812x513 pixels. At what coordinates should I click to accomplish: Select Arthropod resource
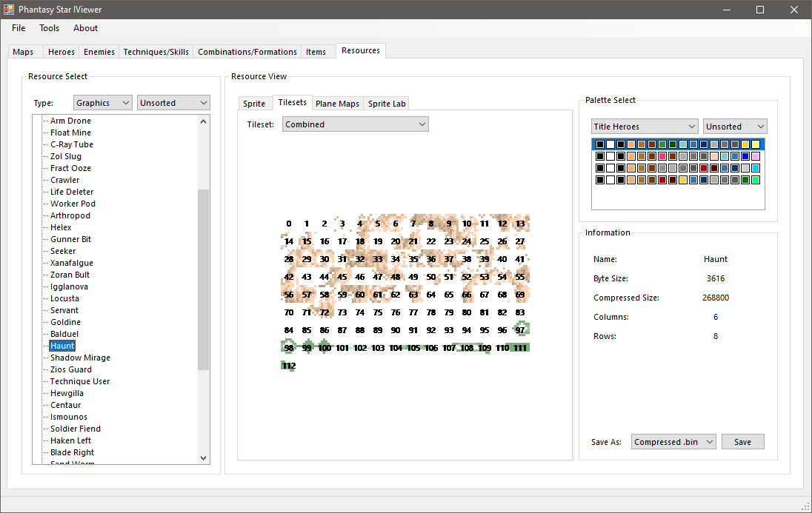(70, 215)
